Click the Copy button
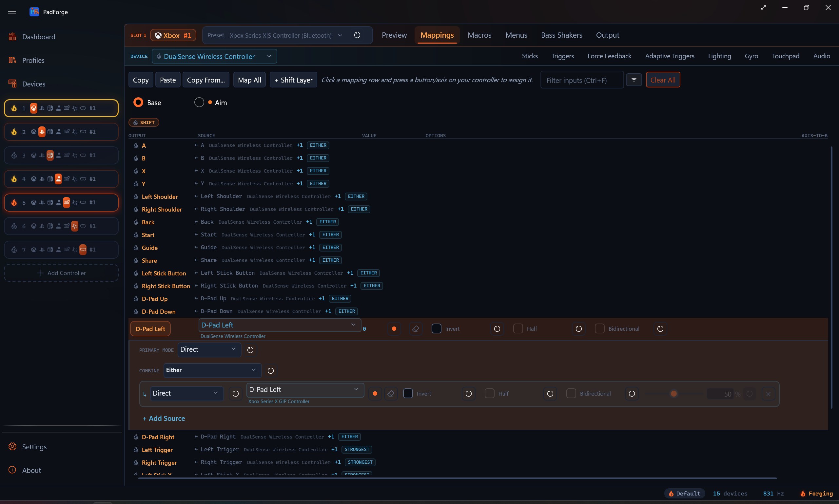The image size is (839, 504). (x=141, y=80)
